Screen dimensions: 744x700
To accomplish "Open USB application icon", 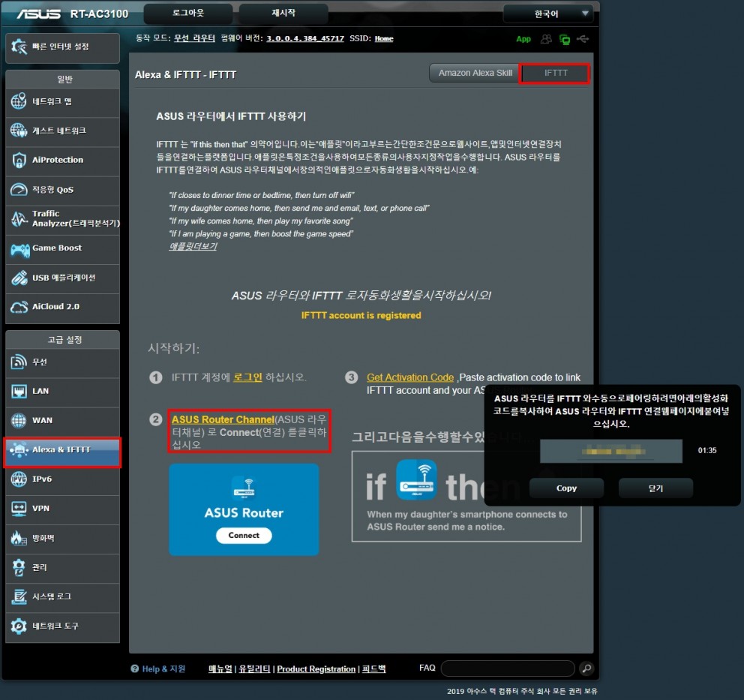I will tap(19, 278).
